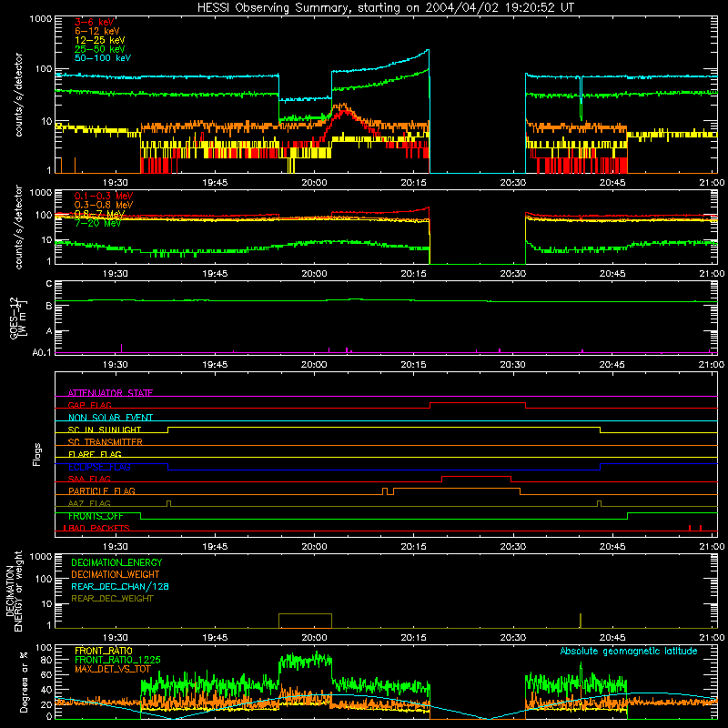Screen dimensions: 728x728
Task: Click the GAP_FLAG label
Action: tap(89, 405)
